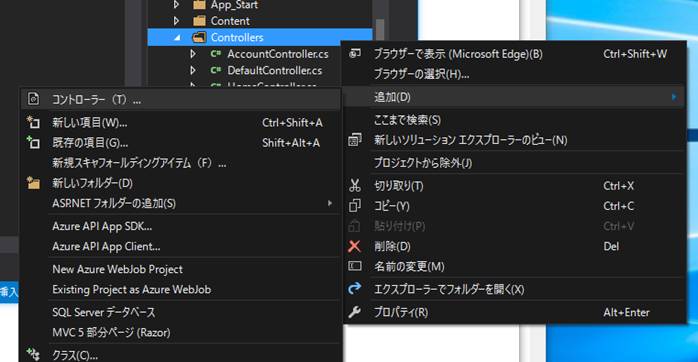
Task: Click the C# icon of DefaultController.cs
Action: coord(216,70)
